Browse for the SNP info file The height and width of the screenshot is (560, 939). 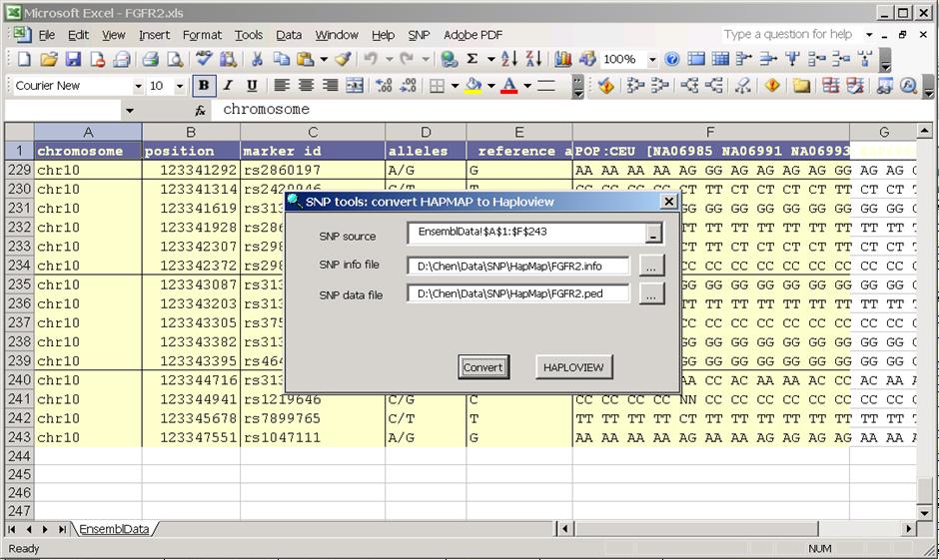coord(651,266)
